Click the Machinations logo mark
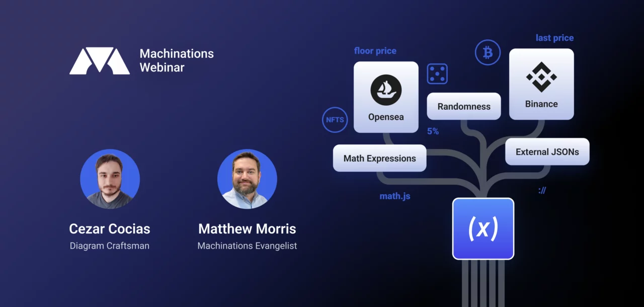Screen dimensions: 644x307 pyautogui.click(x=100, y=61)
